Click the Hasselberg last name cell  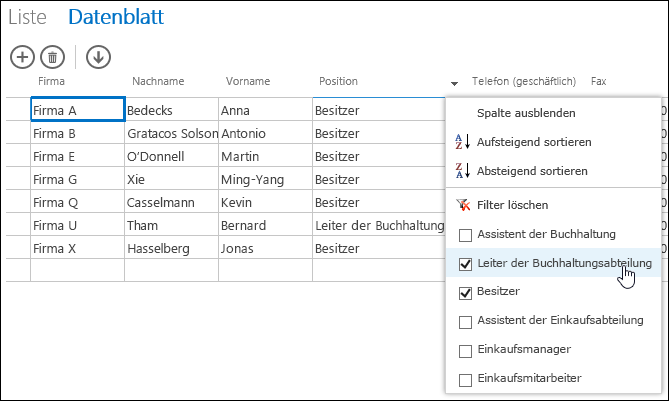(172, 247)
